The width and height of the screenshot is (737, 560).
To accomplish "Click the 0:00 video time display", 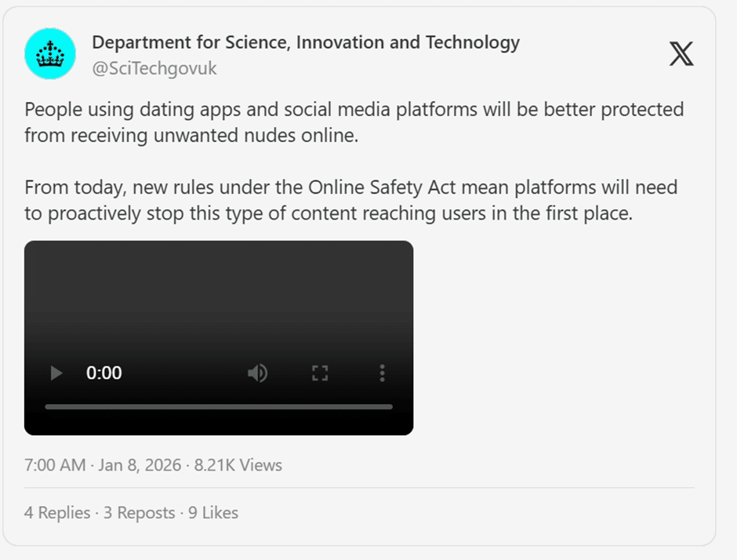I will (104, 373).
